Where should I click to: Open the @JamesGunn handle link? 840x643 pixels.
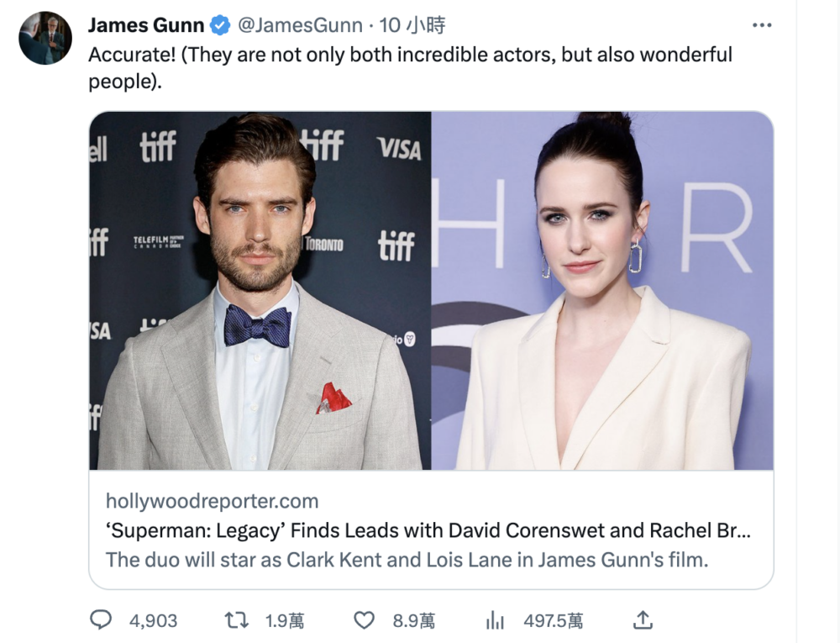(x=300, y=26)
